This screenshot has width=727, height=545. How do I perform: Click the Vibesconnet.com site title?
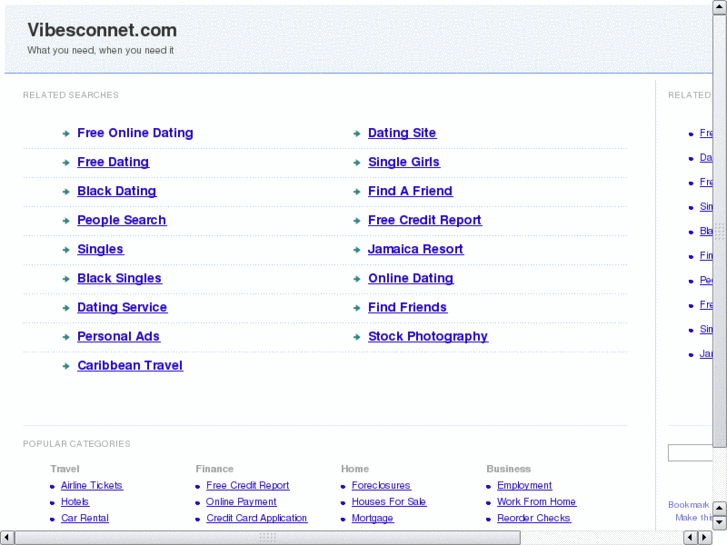102,30
